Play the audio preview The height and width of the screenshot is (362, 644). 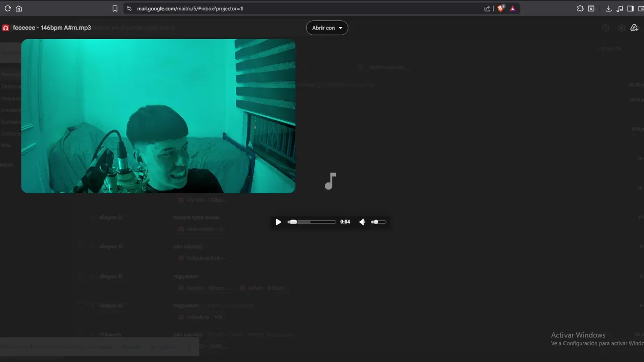coord(278,222)
